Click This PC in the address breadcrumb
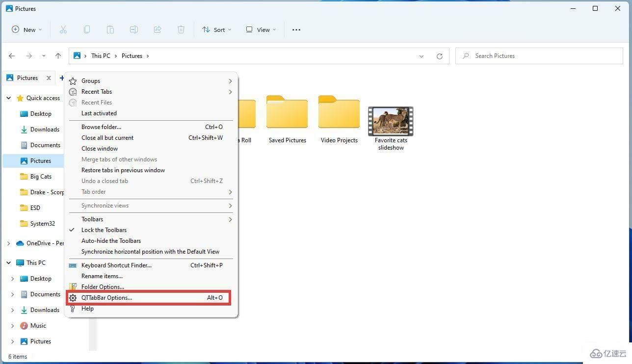 tap(101, 56)
